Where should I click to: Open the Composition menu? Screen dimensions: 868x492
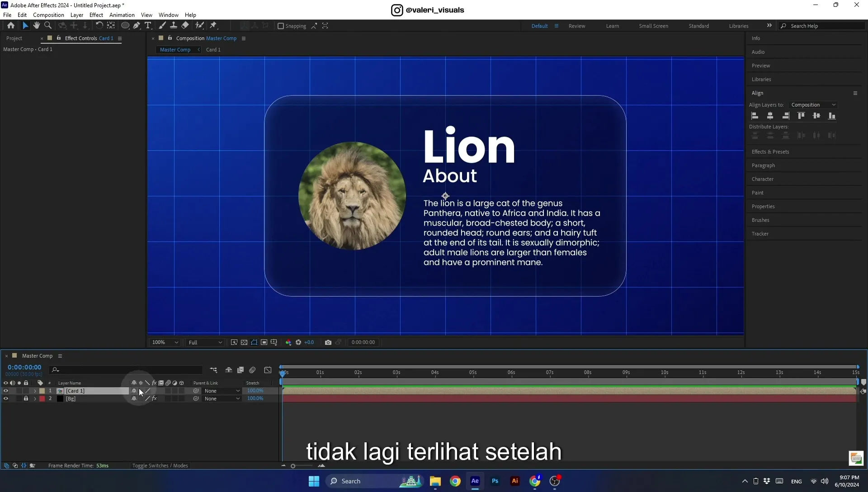point(48,15)
